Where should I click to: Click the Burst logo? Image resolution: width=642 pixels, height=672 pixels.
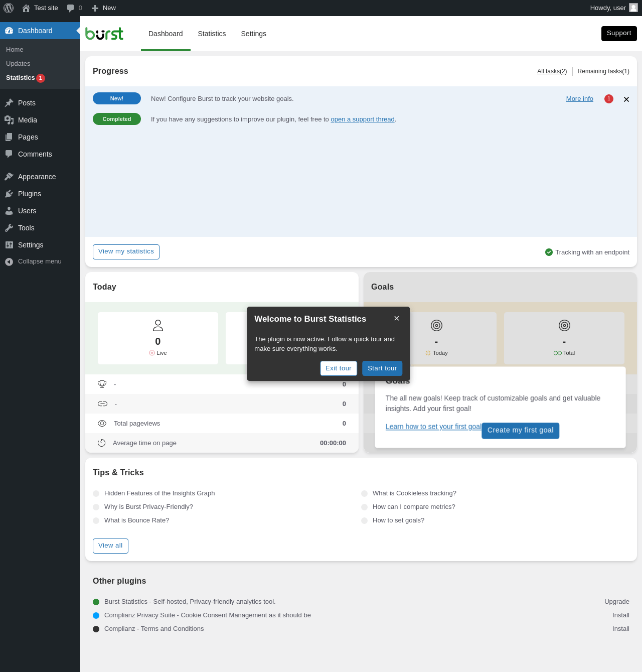point(104,34)
